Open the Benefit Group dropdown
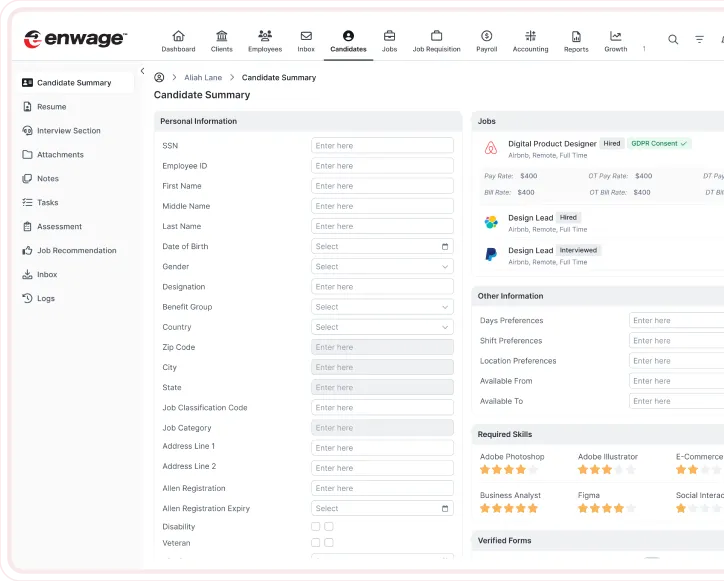This screenshot has height=581, width=724. 382,307
